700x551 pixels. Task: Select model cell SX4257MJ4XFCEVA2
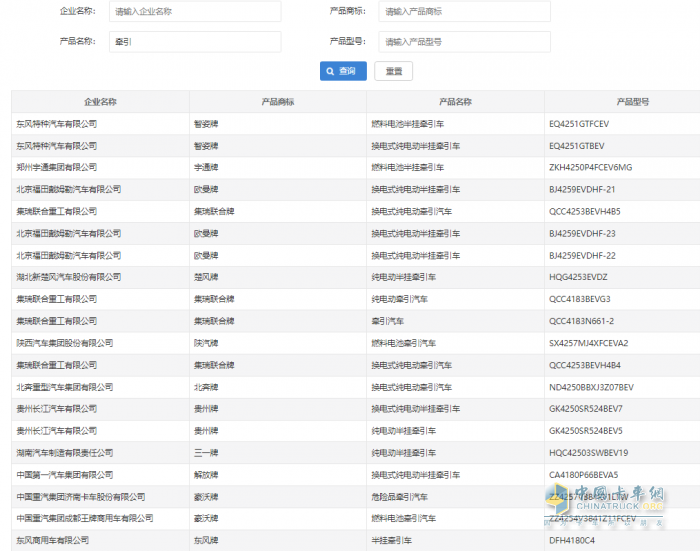click(x=588, y=343)
